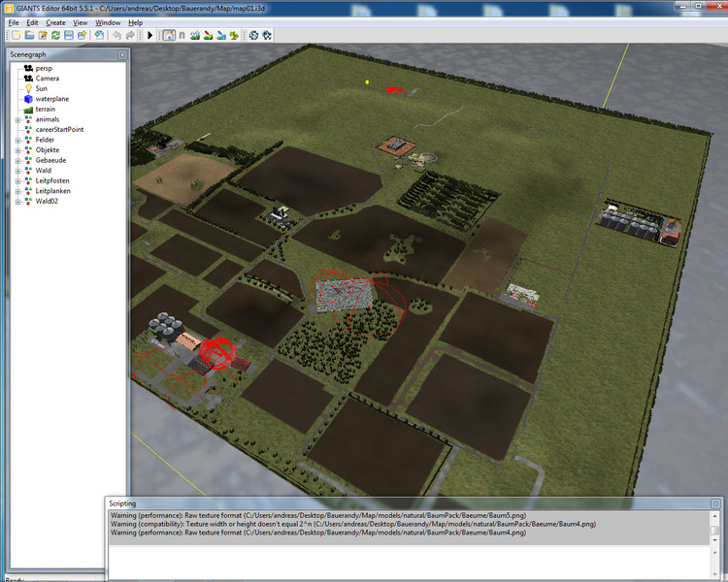The width and height of the screenshot is (728, 582).
Task: Select the foliage paint tree icon
Action: 234,35
